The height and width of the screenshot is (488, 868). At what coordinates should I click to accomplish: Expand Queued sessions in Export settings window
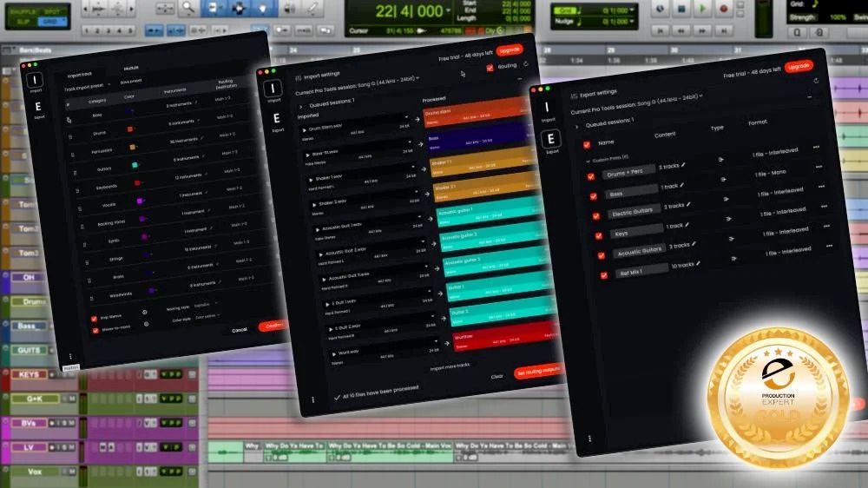point(577,127)
